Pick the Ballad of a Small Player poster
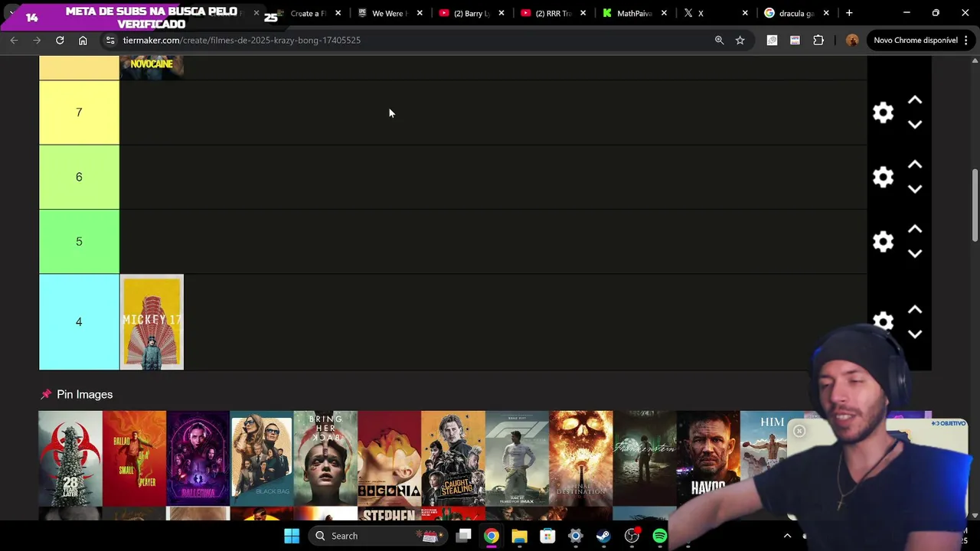This screenshot has height=551, width=980. coord(134,458)
